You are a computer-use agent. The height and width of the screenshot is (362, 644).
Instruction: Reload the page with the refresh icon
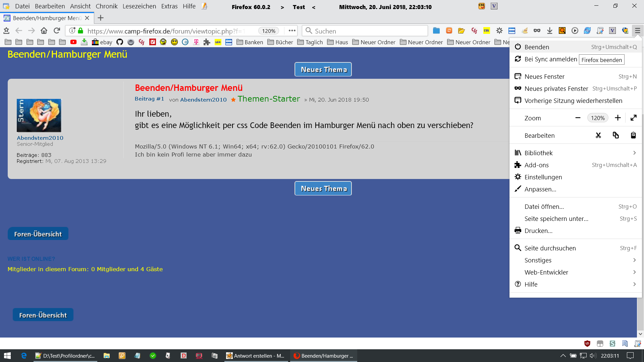[57, 31]
